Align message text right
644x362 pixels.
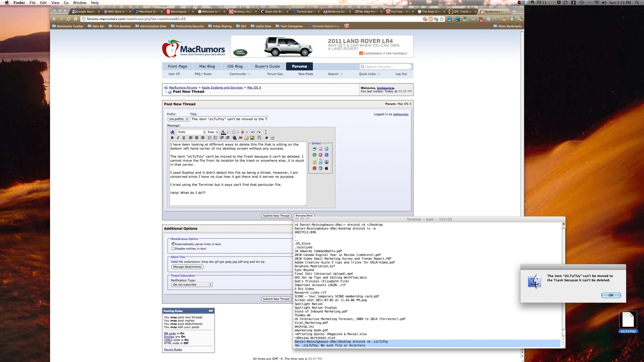[202, 138]
